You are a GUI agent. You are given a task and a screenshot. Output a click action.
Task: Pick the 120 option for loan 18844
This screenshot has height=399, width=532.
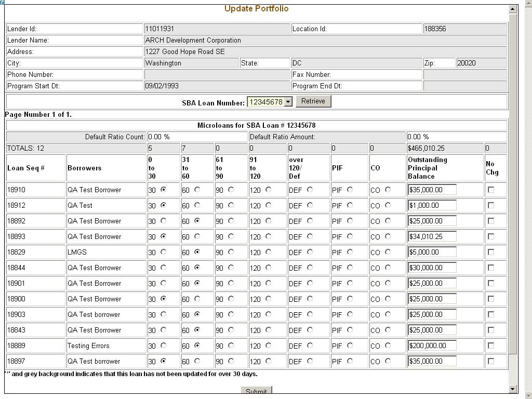[x=268, y=268]
